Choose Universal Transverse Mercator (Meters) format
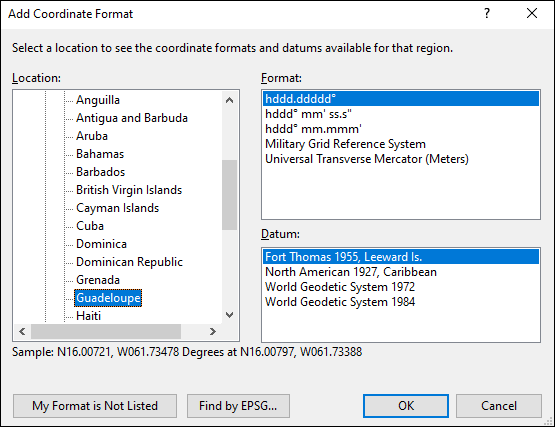This screenshot has height=427, width=555. [x=401, y=159]
